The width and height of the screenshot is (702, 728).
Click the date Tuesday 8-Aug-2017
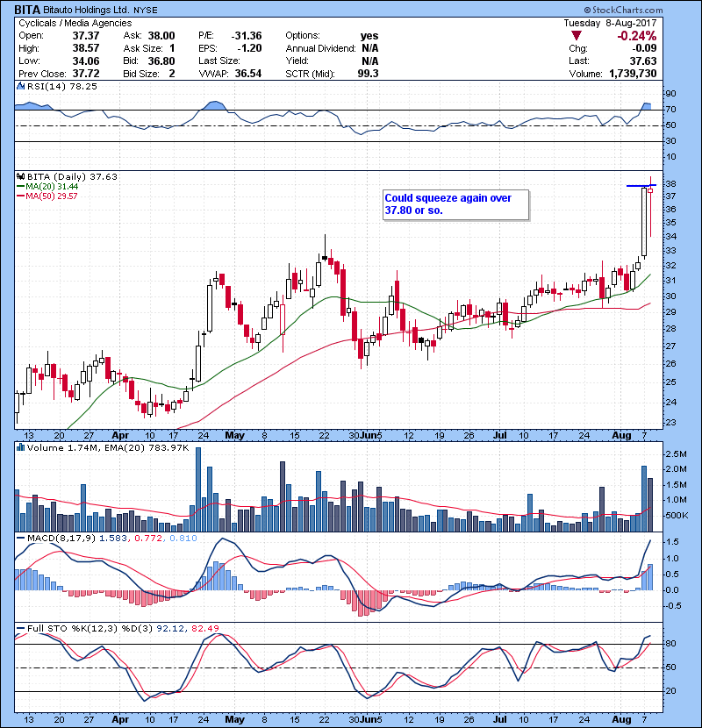(x=611, y=23)
